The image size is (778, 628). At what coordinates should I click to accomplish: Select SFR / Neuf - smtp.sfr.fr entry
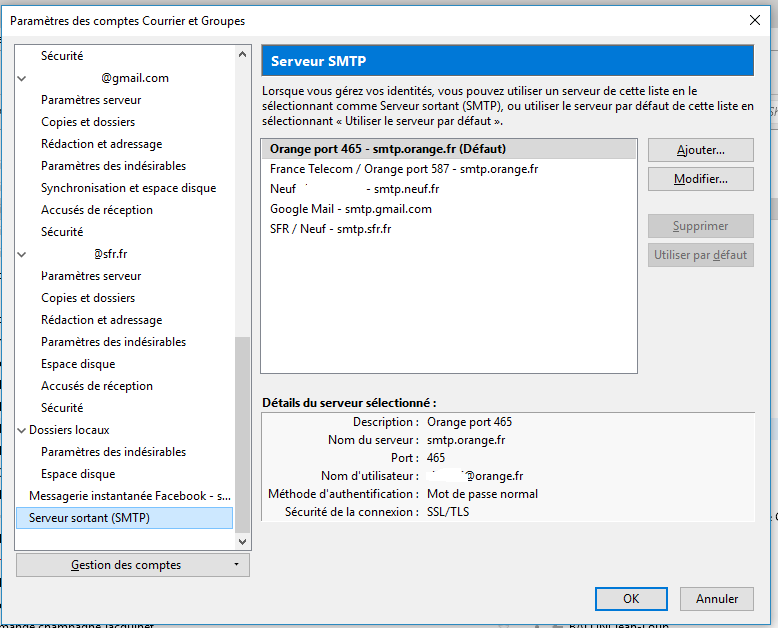[x=330, y=229]
